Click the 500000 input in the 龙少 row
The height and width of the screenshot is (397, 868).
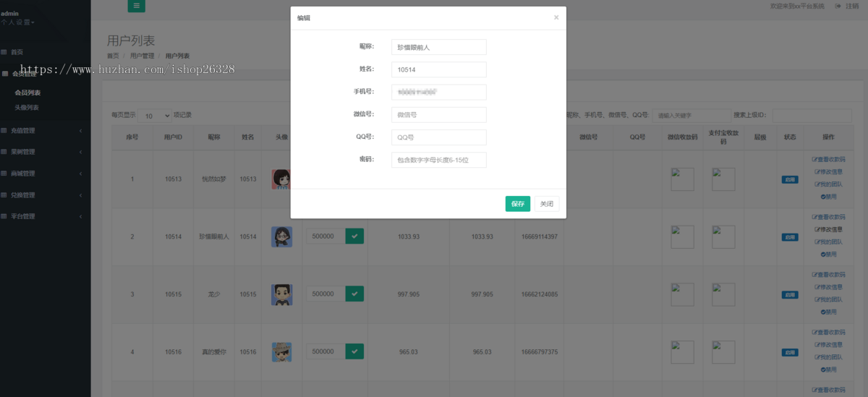click(x=325, y=294)
